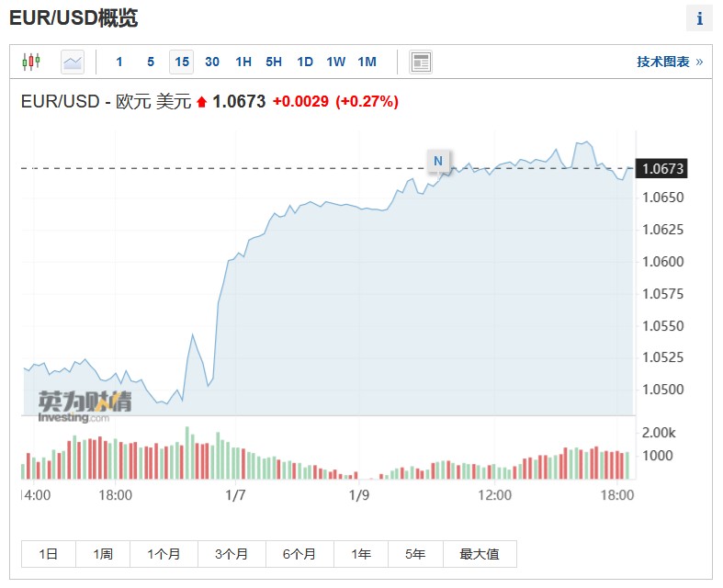Click the info icon beside EUR/USD概览
This screenshot has width=723, height=588.
coord(699,19)
